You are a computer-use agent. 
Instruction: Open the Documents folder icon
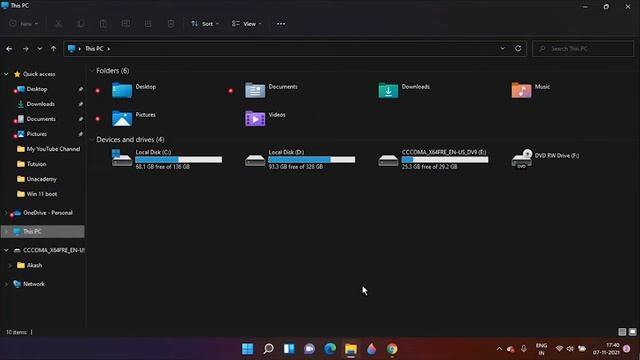255,90
